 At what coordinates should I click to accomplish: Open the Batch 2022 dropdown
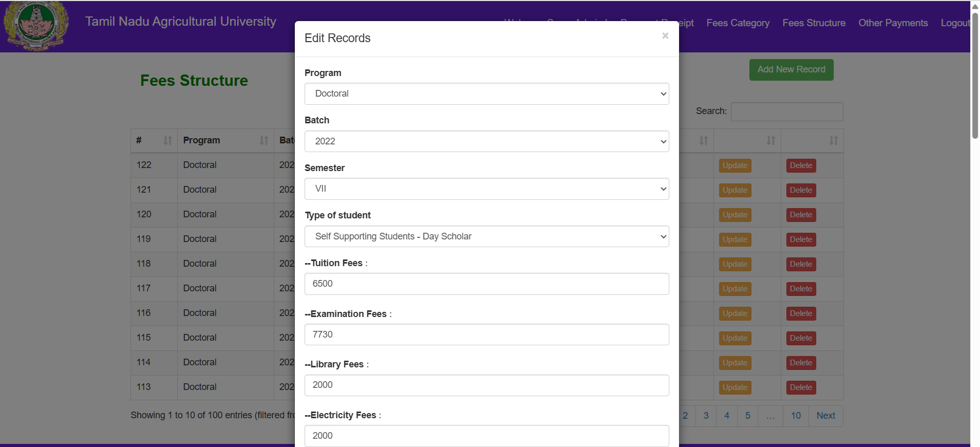point(486,141)
